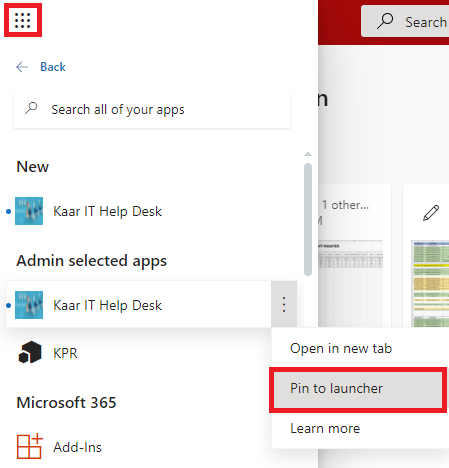Screen dimensions: 449x468
Task: Open the app launcher waffle icon
Action: click(x=23, y=20)
